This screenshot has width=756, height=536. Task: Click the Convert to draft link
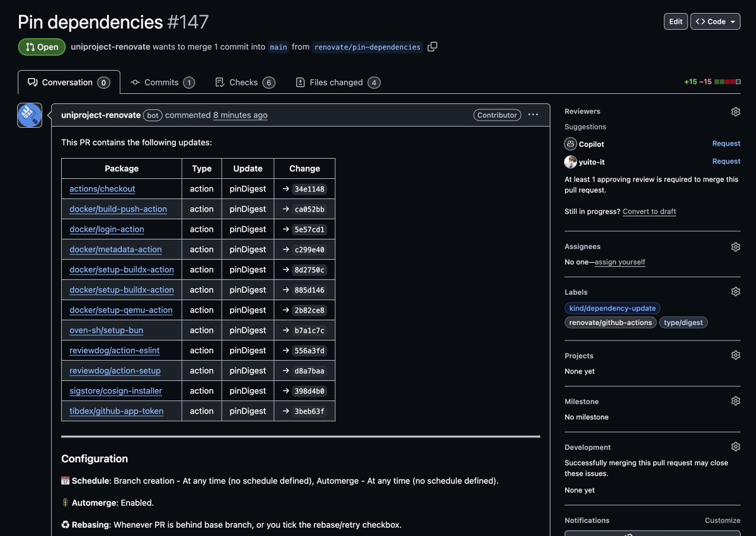(x=650, y=212)
